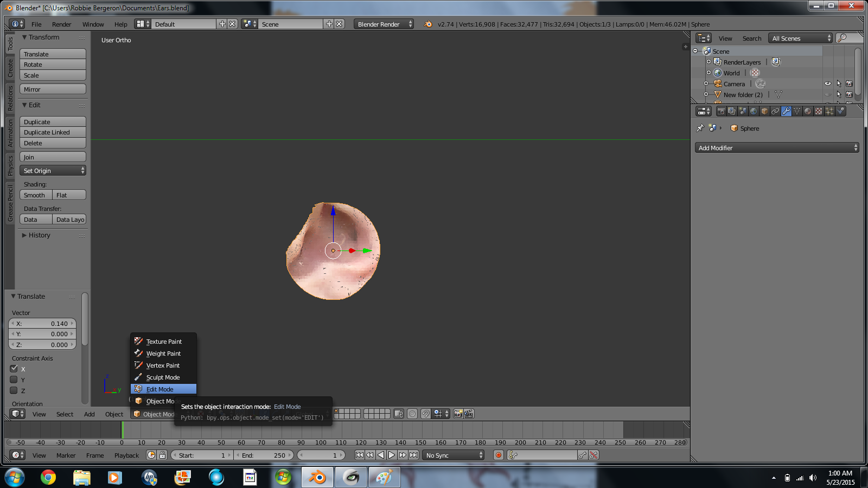
Task: Open the Constraints properties tab
Action: click(775, 111)
